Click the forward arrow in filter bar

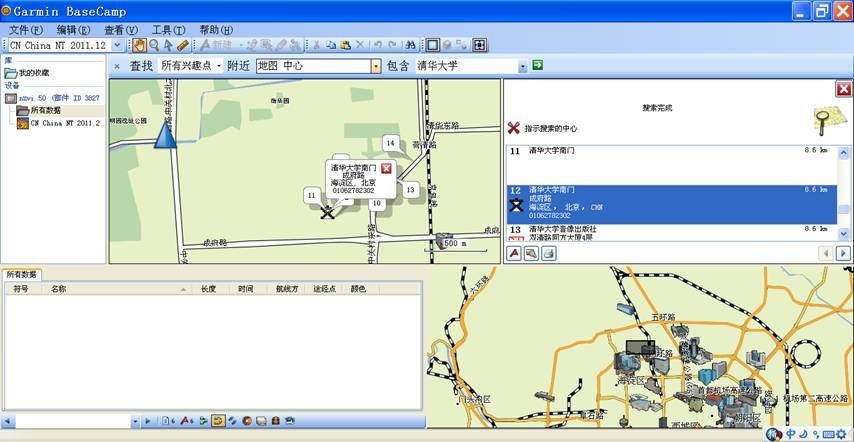147,421
